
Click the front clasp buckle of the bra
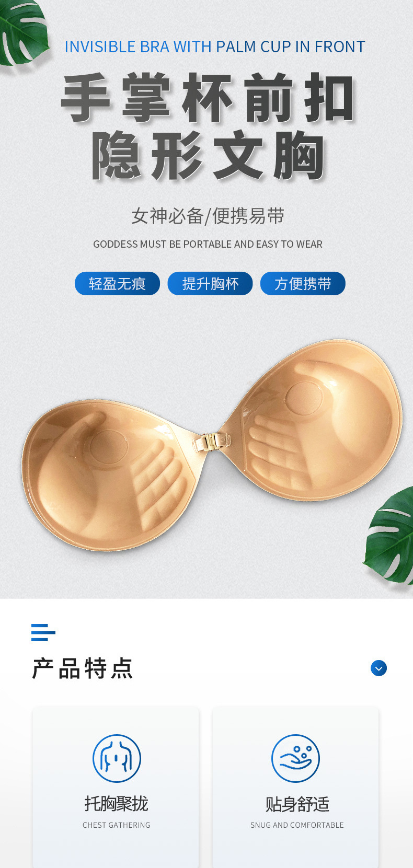(x=212, y=442)
